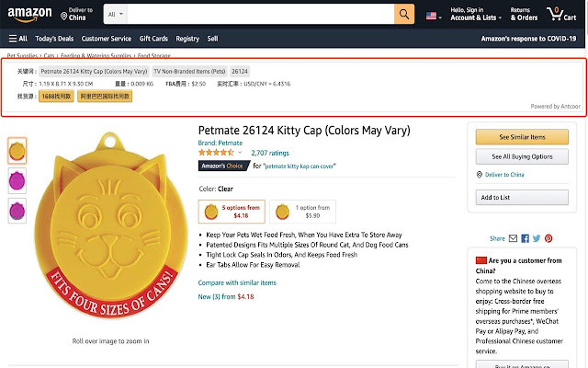Select the '5 options from $4.18' color
This screenshot has width=588, height=368.
(x=232, y=213)
